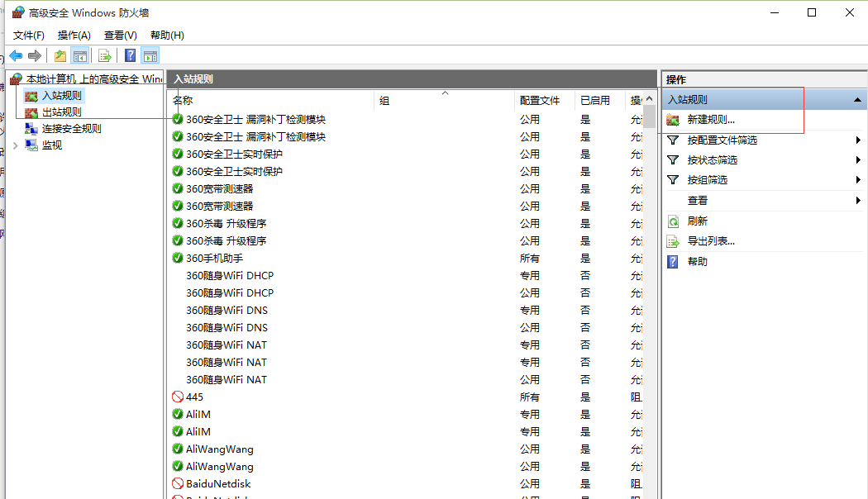Click the blue question mark toolbar icon
The image size is (868, 499).
coord(130,56)
